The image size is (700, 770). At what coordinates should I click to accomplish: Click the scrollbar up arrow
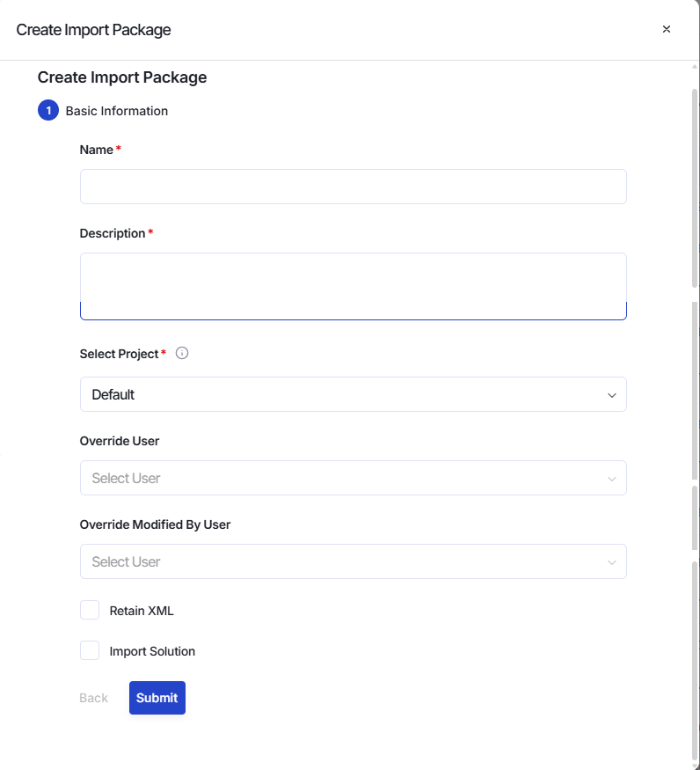(x=695, y=66)
